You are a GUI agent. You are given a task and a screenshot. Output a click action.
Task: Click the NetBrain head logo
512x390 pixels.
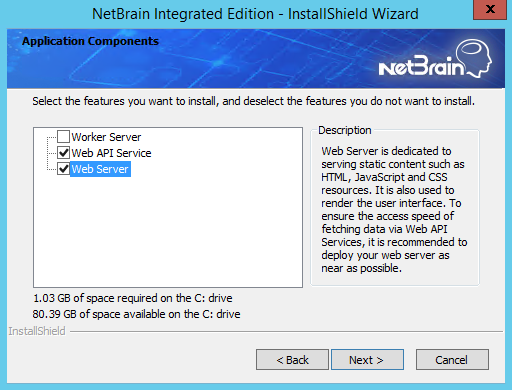click(x=474, y=57)
